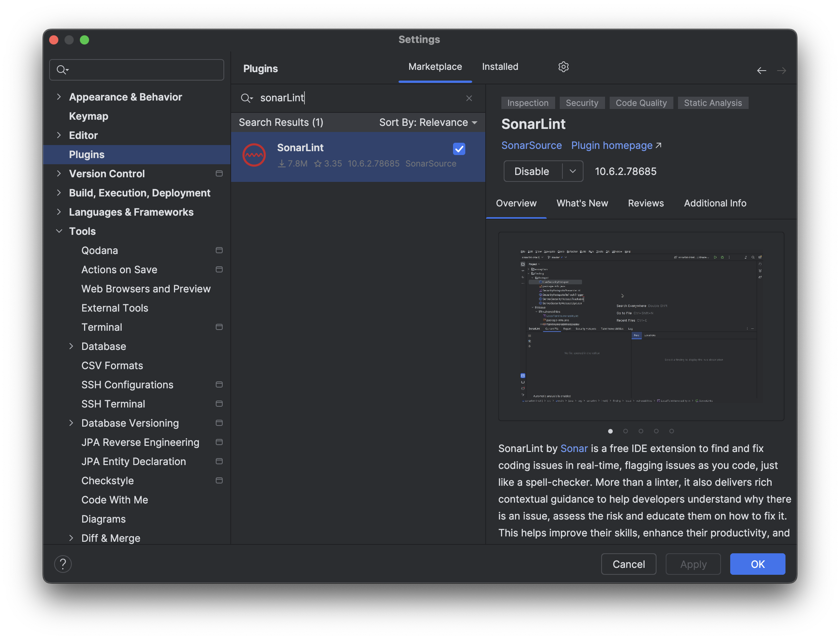840x640 pixels.
Task: Clear the plugin search with X
Action: pyautogui.click(x=469, y=98)
